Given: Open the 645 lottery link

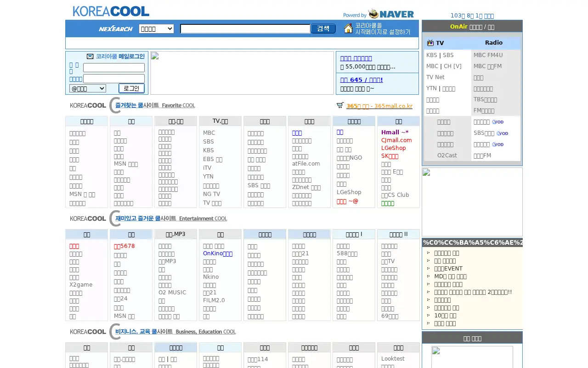Looking at the screenshot, I should click(362, 80).
